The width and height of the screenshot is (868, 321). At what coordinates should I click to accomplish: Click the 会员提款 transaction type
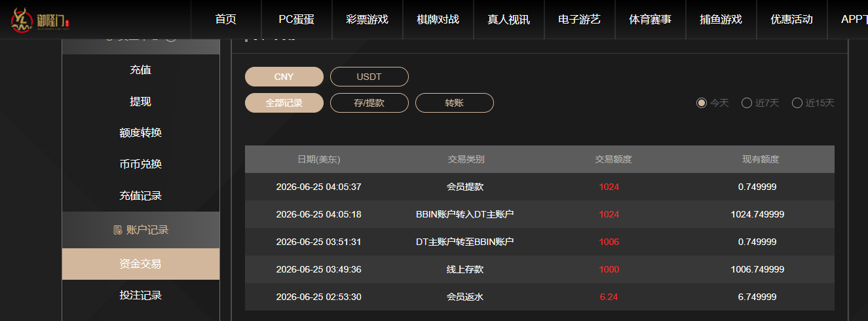coord(465,187)
